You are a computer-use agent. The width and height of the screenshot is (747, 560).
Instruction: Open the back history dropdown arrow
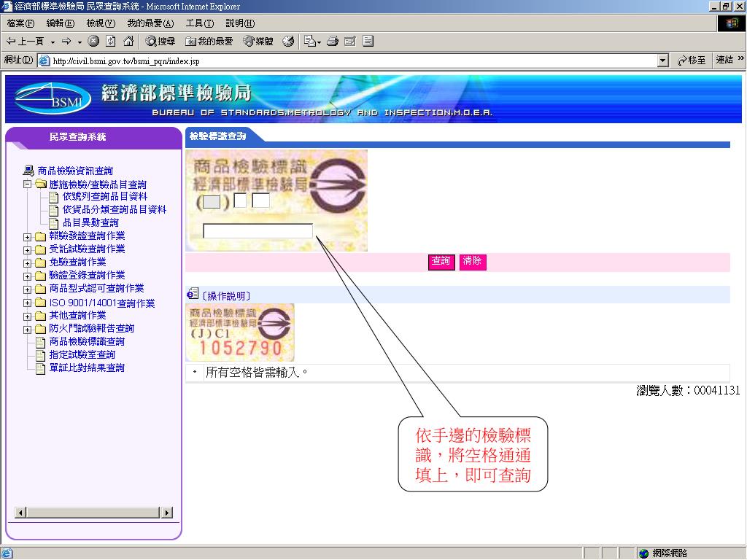(x=53, y=42)
